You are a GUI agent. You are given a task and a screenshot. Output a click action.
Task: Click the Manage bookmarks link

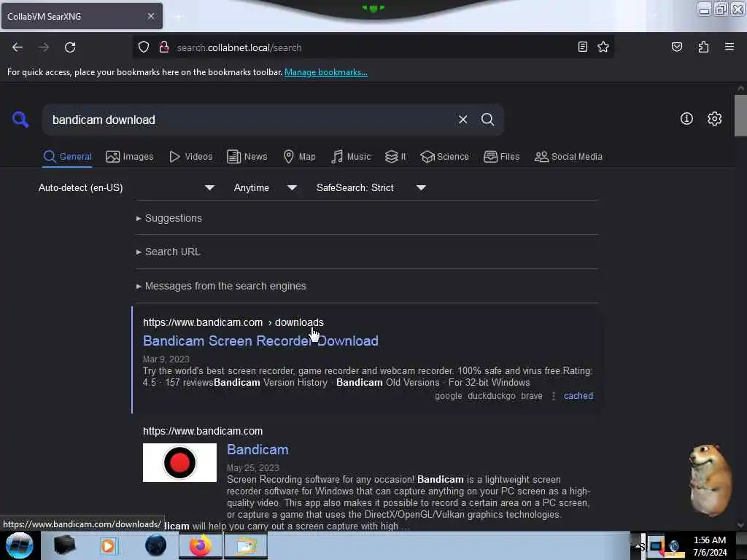coord(326,72)
